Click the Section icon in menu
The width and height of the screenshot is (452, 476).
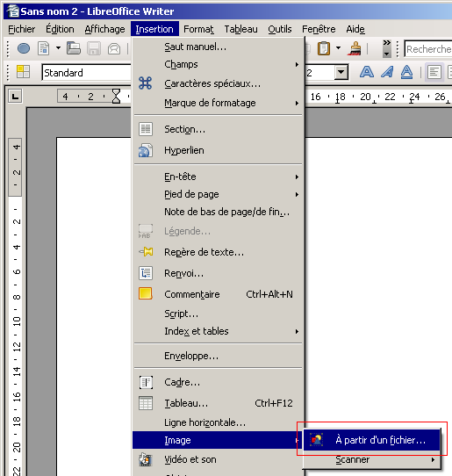tap(146, 129)
